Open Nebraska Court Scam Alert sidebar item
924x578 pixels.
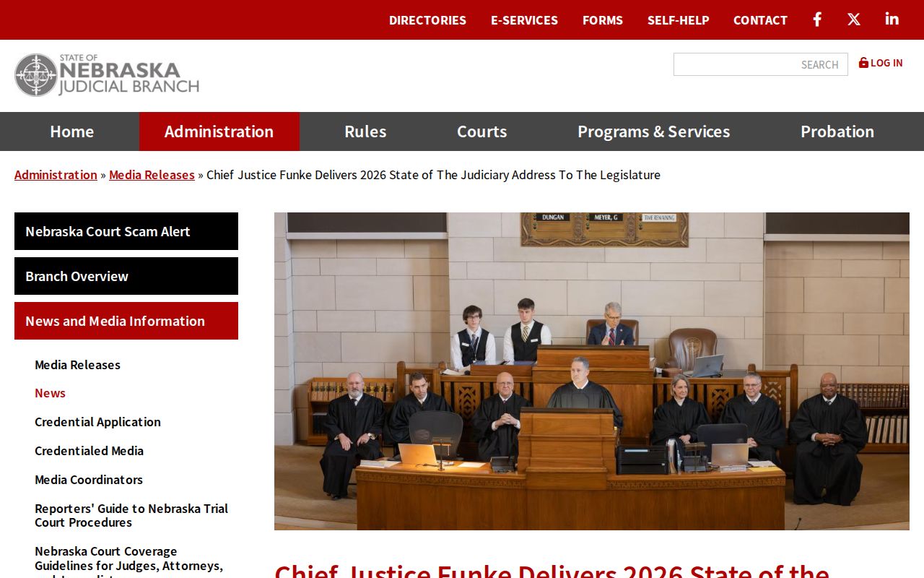click(126, 231)
